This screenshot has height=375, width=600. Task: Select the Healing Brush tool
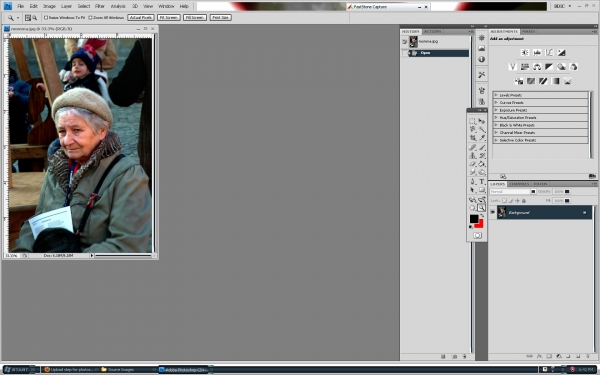473,147
